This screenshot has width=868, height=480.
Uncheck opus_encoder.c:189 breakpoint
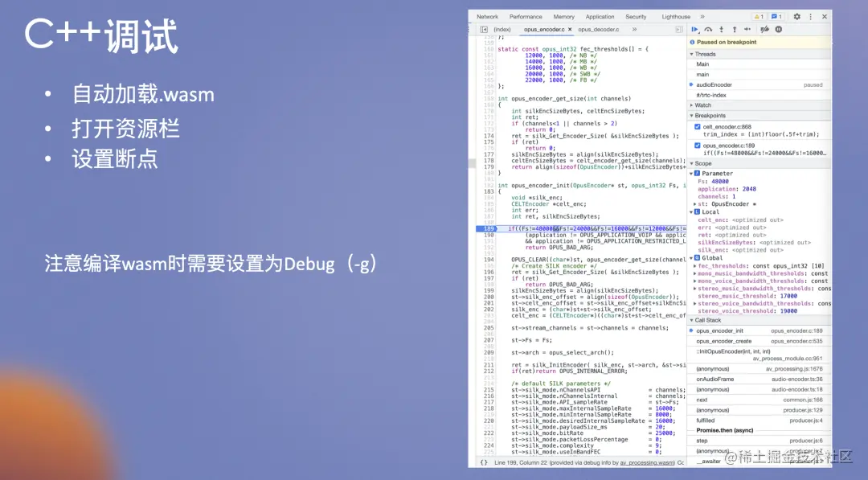tap(698, 146)
